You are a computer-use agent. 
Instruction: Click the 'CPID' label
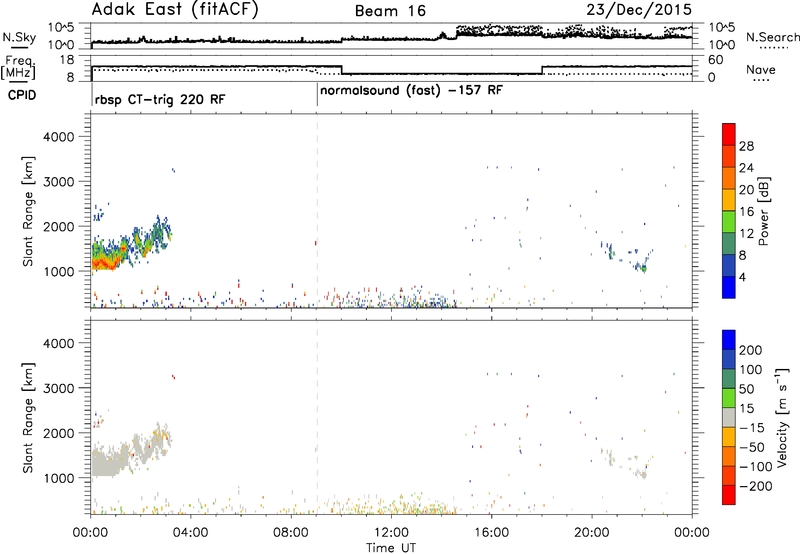click(x=22, y=95)
